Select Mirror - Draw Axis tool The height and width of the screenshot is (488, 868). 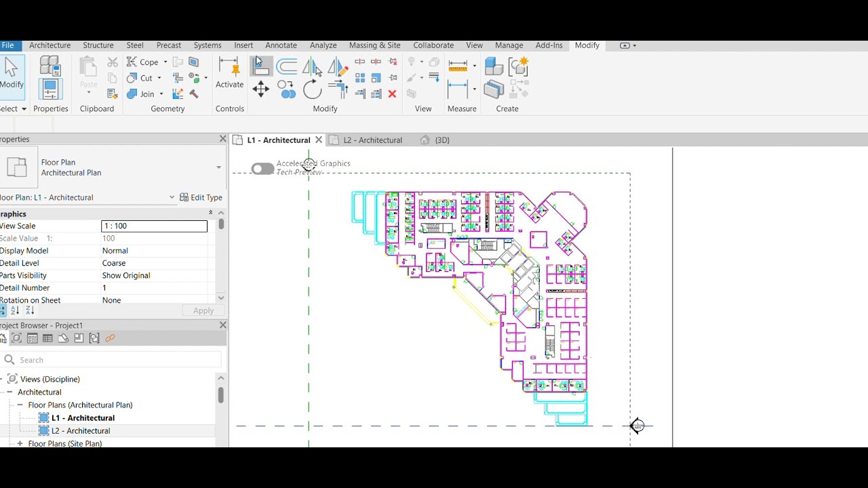point(337,66)
